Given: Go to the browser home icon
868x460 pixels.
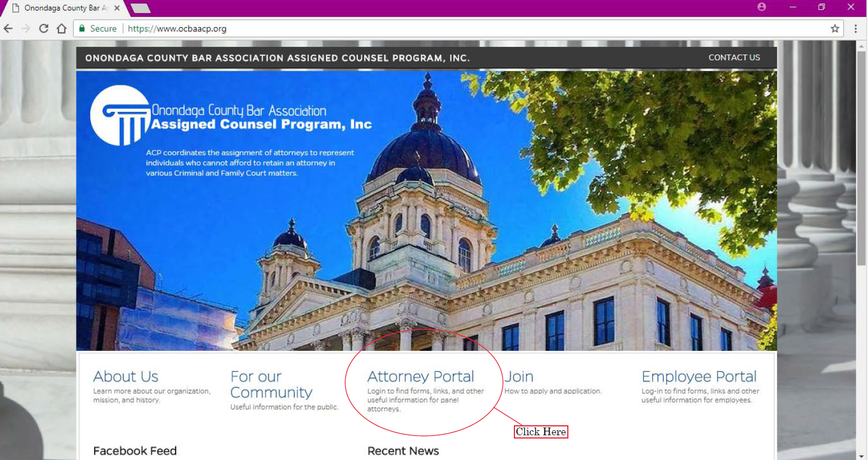Looking at the screenshot, I should (62, 29).
